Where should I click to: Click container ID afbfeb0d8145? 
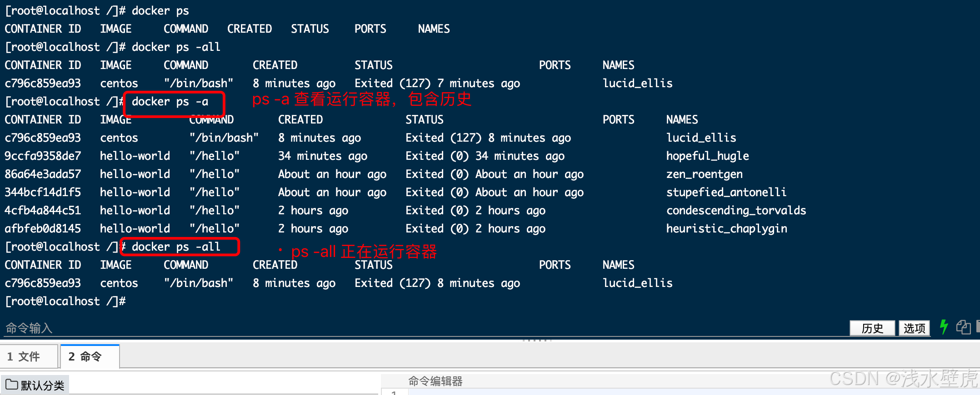point(43,228)
